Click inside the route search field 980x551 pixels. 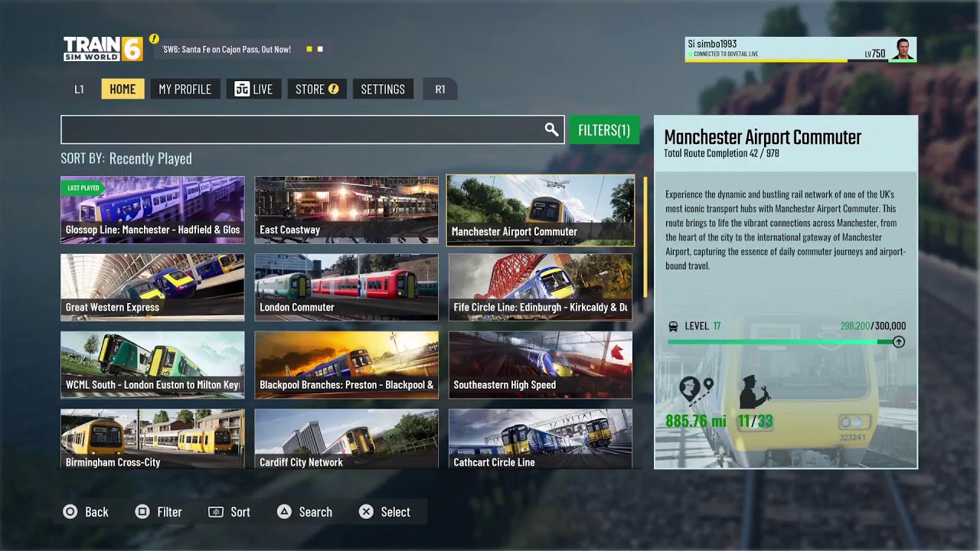[312, 130]
